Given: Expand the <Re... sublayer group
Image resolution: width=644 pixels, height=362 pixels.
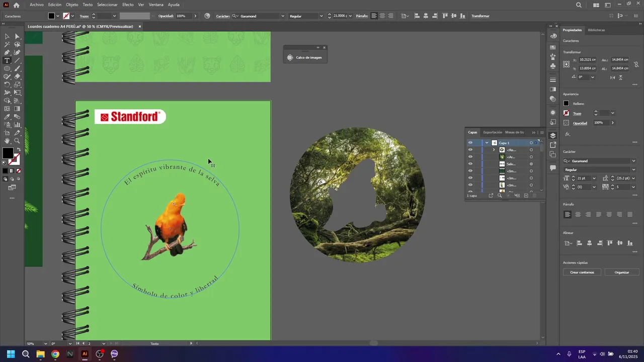Looking at the screenshot, I should point(494,150).
